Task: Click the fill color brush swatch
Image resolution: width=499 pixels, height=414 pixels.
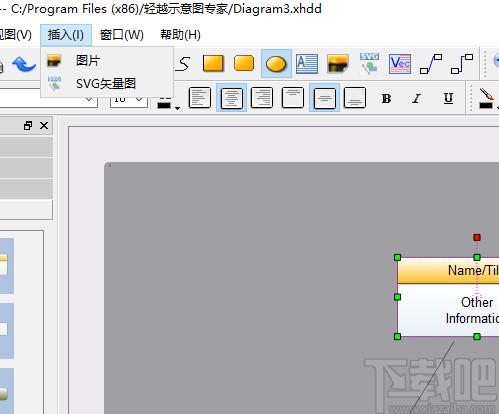Action: click(x=486, y=99)
